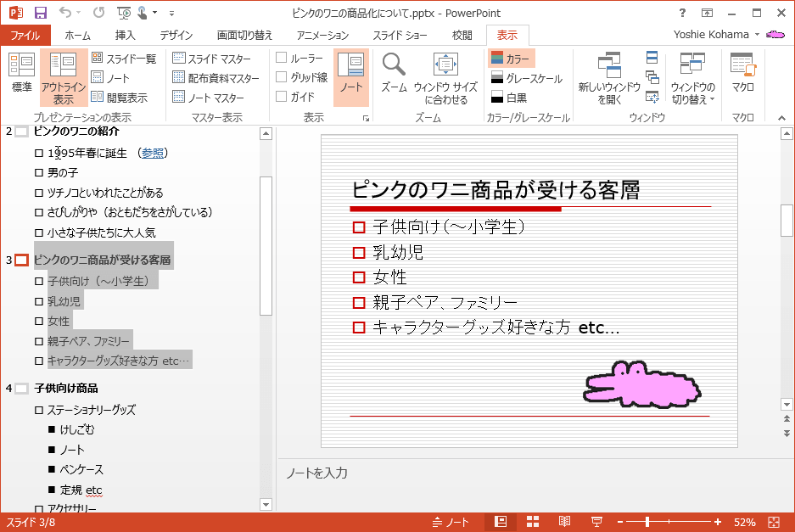This screenshot has height=532, width=795.
Task: Switch to the Animations (アニメーション) tab
Action: (x=322, y=35)
